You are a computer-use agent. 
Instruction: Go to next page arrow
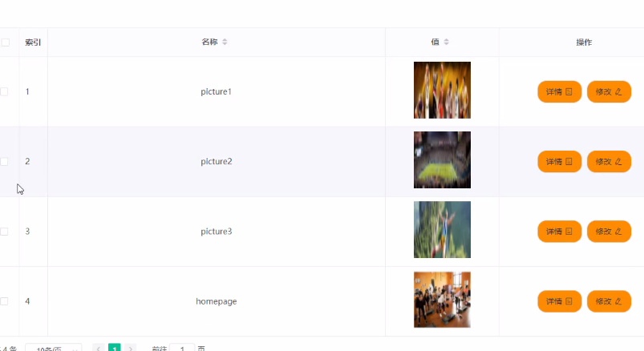(x=131, y=348)
